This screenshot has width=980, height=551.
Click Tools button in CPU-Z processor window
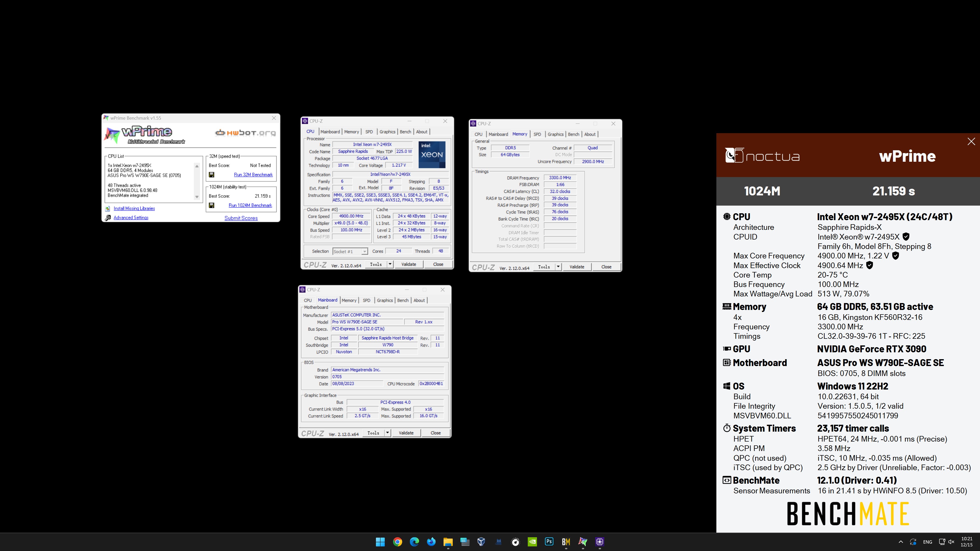point(376,264)
